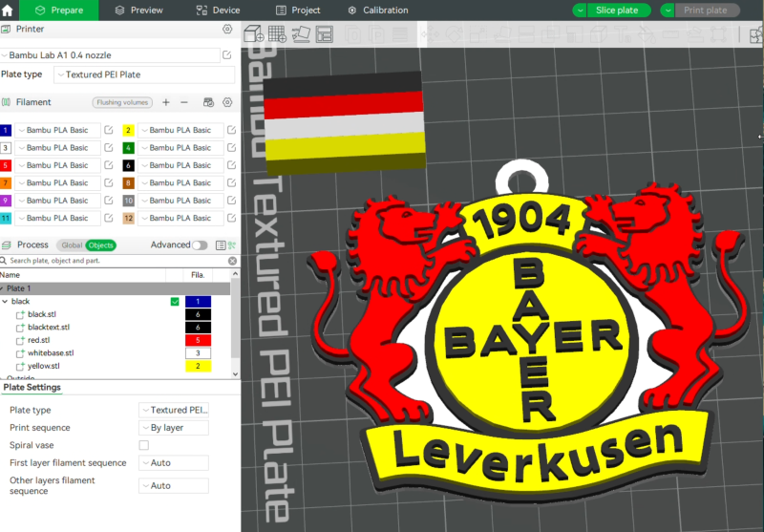Clear the object search field
The height and width of the screenshot is (532, 764).
pos(232,261)
